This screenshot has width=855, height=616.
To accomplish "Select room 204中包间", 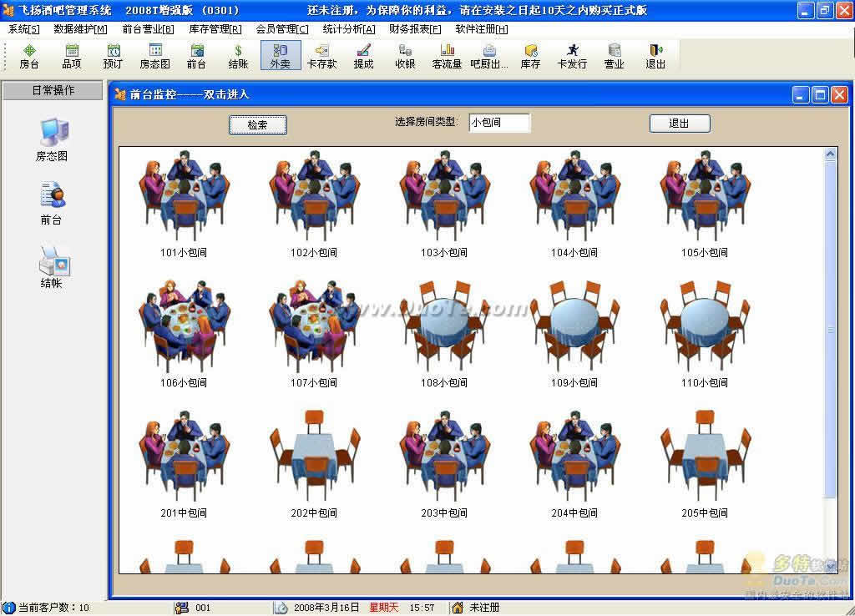I will 574,464.
